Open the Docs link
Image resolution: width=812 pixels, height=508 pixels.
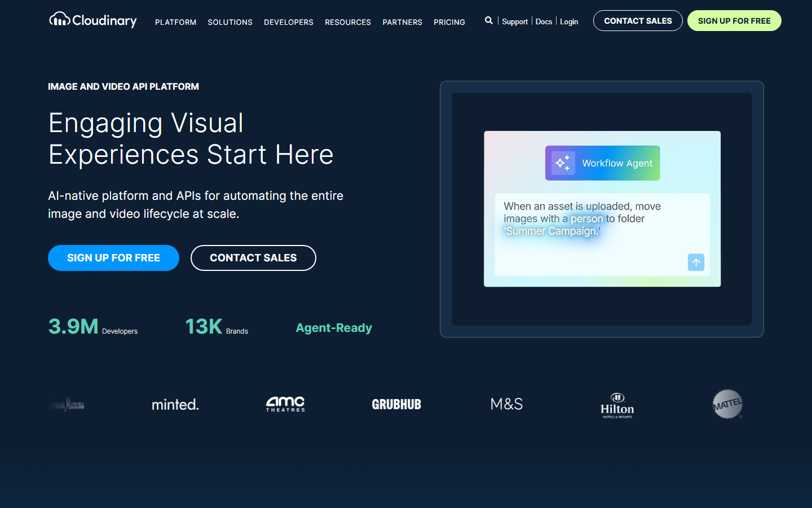(x=544, y=21)
